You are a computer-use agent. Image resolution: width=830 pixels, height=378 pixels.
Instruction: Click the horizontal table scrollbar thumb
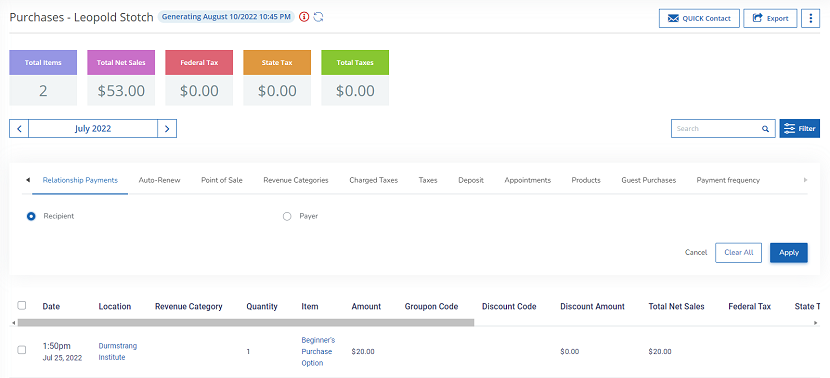pos(246,322)
